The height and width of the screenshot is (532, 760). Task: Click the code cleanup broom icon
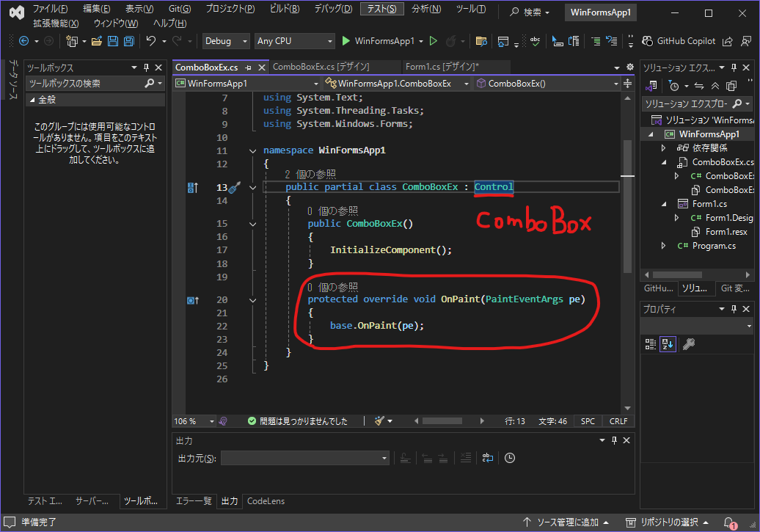379,420
